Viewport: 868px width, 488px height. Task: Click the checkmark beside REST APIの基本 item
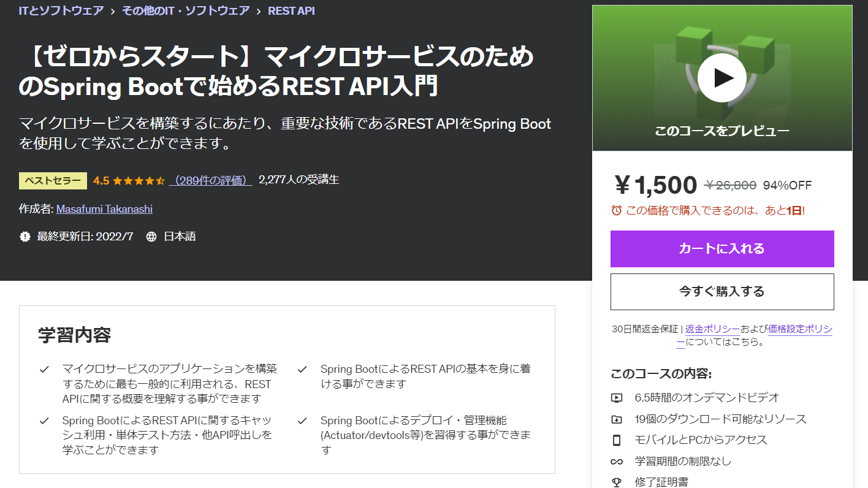[302, 369]
